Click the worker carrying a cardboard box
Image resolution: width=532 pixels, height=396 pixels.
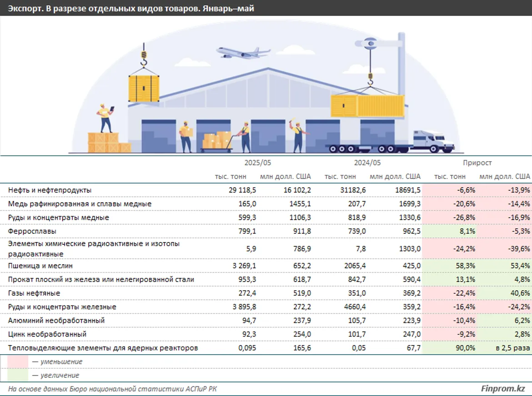click(186, 136)
